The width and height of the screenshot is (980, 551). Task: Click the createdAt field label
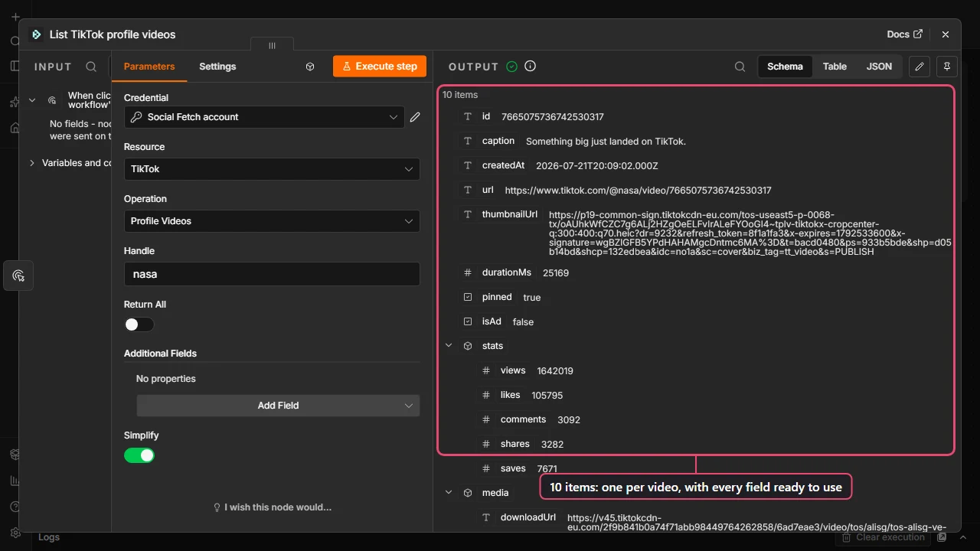click(x=503, y=165)
